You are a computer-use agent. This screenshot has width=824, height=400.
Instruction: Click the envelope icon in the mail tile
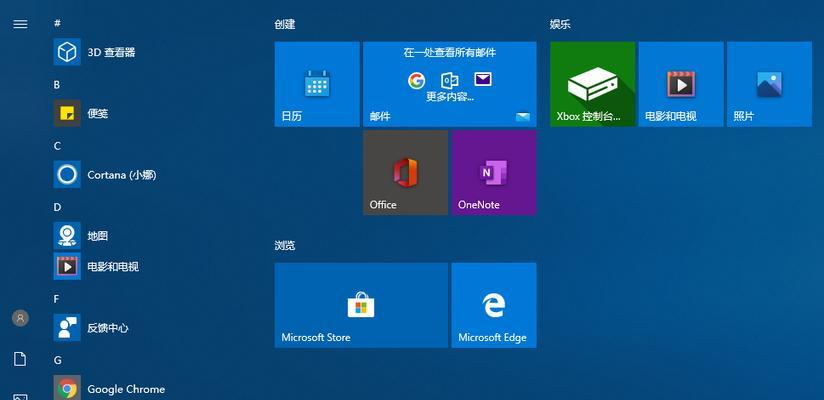click(x=482, y=79)
